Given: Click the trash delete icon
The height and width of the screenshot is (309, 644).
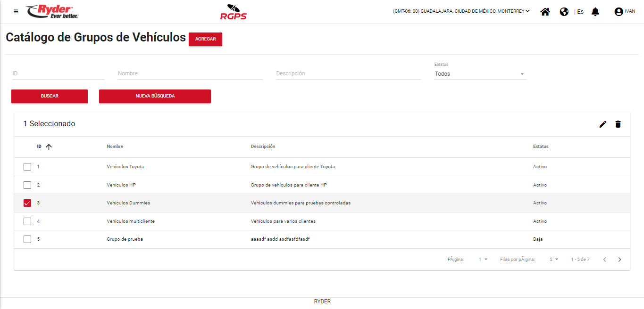Looking at the screenshot, I should click(x=618, y=124).
